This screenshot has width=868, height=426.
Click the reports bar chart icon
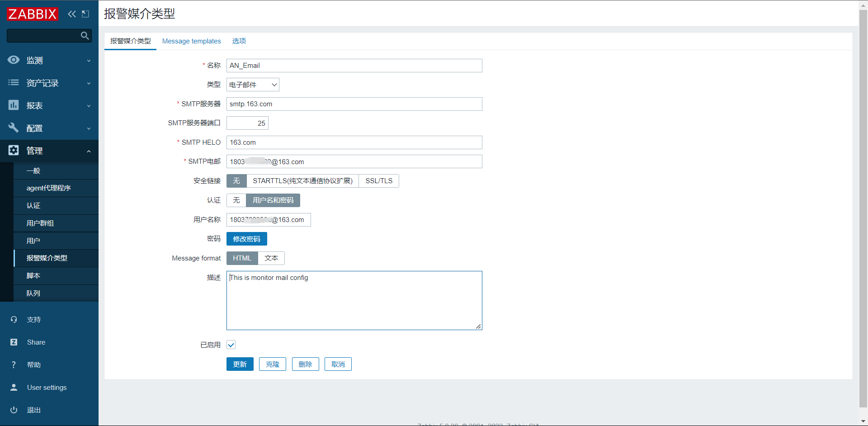pos(14,105)
